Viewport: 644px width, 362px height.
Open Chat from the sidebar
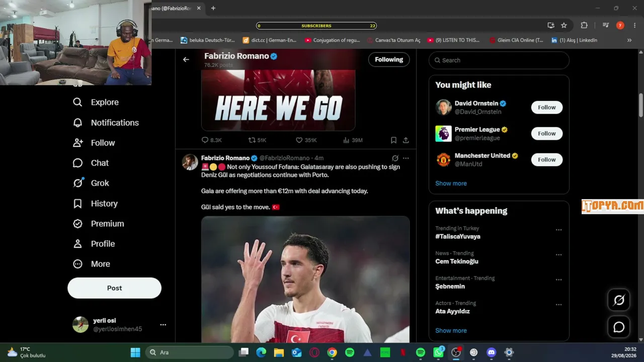(91, 163)
